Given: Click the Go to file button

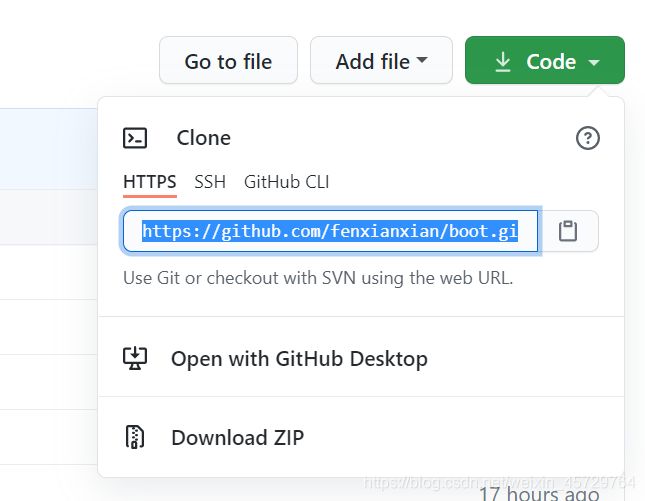Looking at the screenshot, I should point(228,60).
